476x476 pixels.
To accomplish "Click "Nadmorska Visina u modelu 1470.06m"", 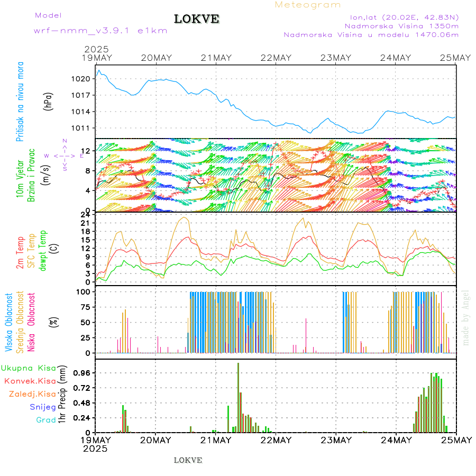I will tap(371, 34).
